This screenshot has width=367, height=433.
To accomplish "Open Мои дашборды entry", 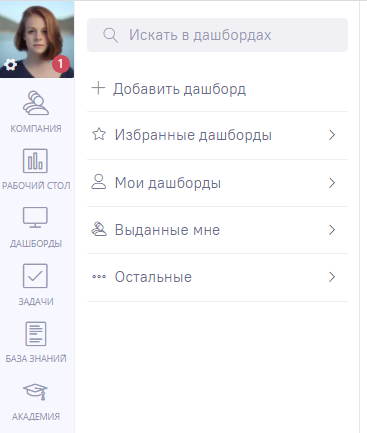I will (217, 183).
